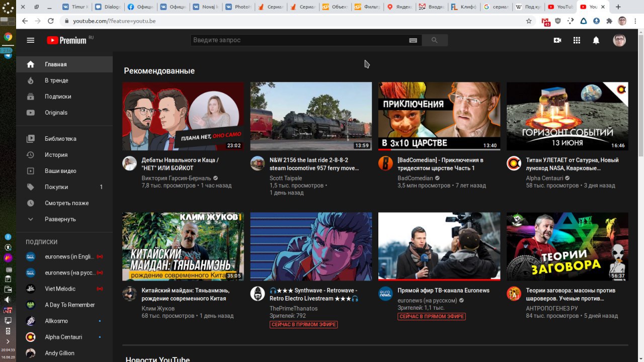The image size is (644, 362).
Task: Bookmark this page with star icon
Action: pyautogui.click(x=529, y=21)
